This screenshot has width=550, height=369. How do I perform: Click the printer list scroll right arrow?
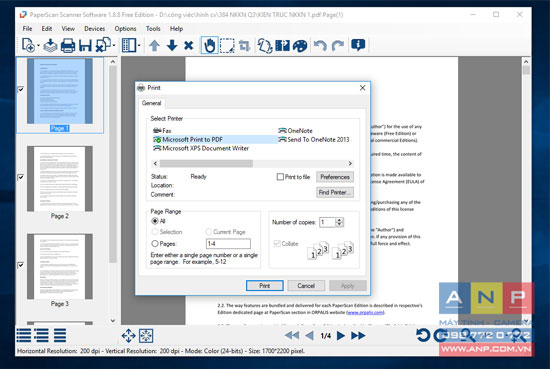350,163
